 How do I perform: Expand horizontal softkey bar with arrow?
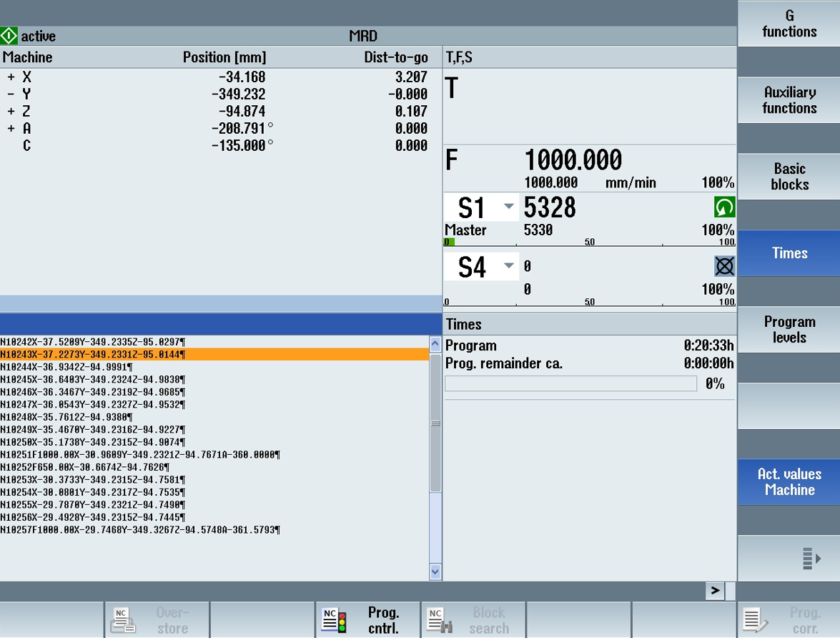click(714, 591)
